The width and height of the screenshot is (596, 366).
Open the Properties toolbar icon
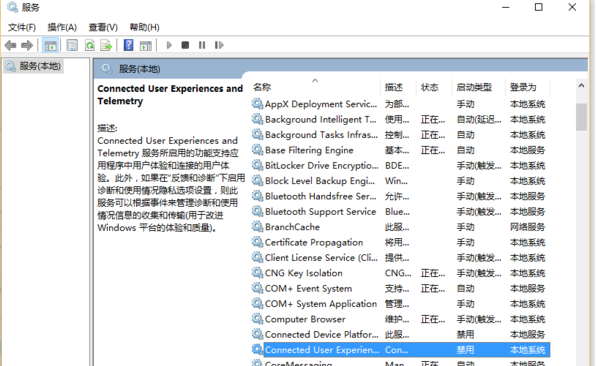pyautogui.click(x=72, y=46)
